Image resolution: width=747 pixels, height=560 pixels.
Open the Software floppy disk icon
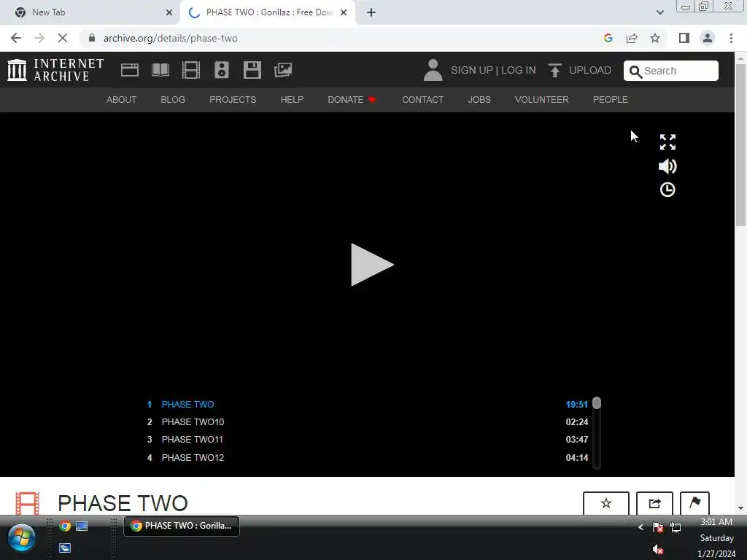pyautogui.click(x=252, y=70)
